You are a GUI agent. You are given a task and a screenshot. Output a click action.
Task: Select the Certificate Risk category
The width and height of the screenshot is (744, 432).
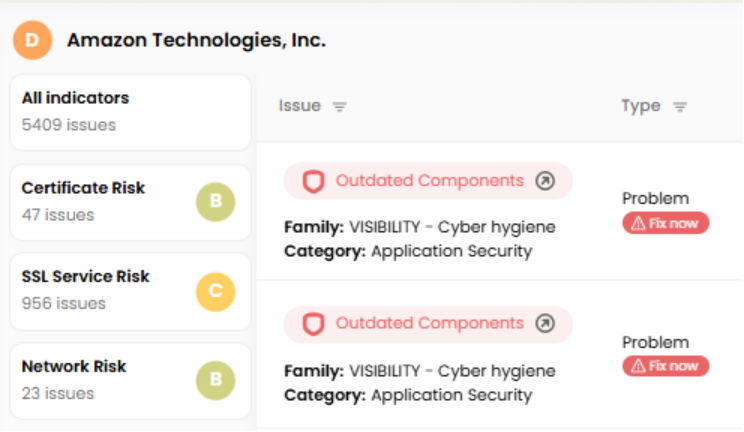[100, 201]
